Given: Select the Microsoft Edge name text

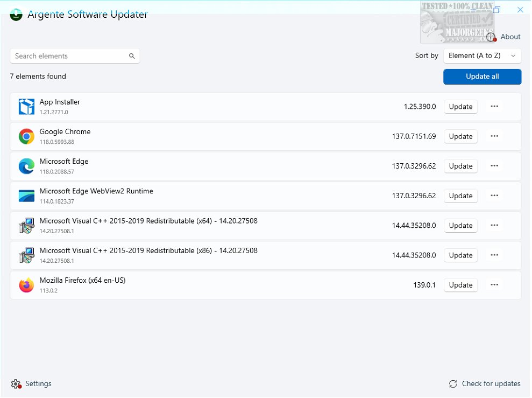Looking at the screenshot, I should (64, 162).
